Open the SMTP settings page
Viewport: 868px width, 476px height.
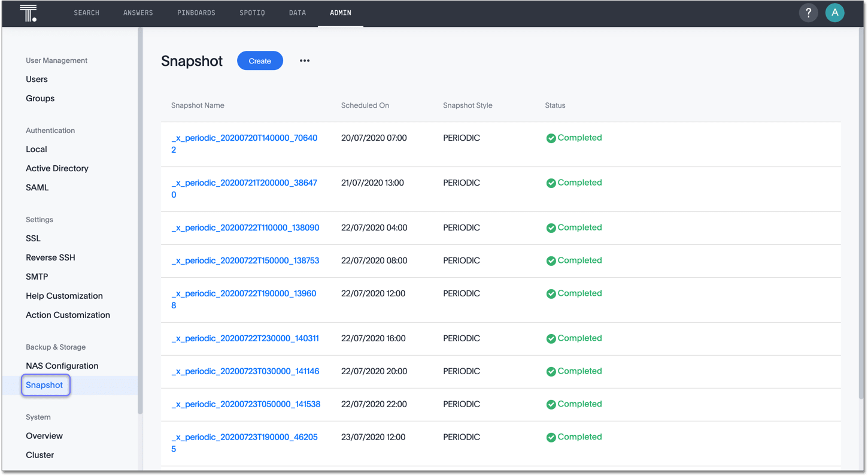point(37,276)
